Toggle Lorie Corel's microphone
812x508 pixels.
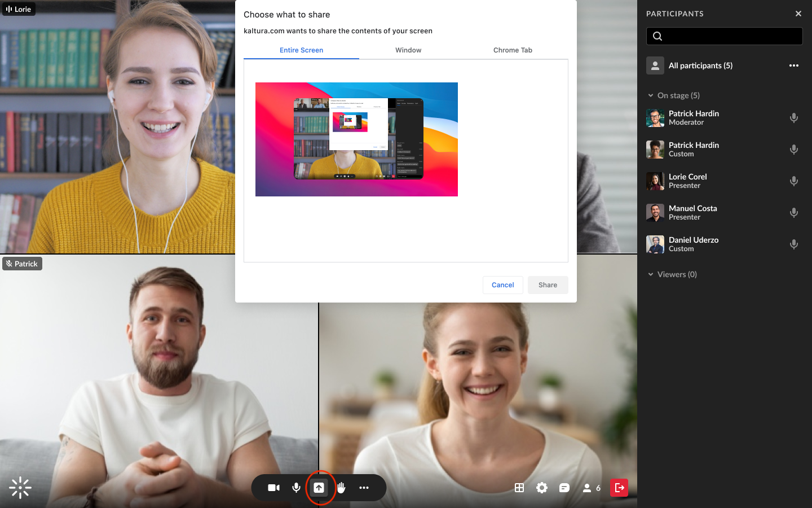point(793,181)
